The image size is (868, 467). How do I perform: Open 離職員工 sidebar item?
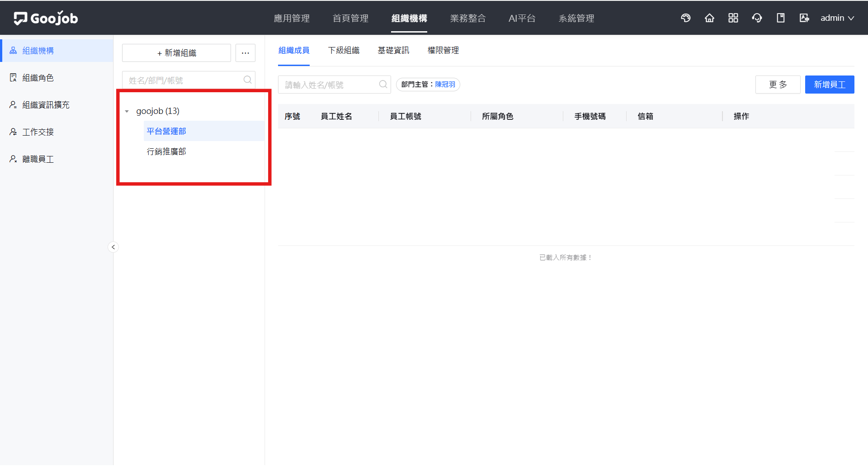point(57,159)
